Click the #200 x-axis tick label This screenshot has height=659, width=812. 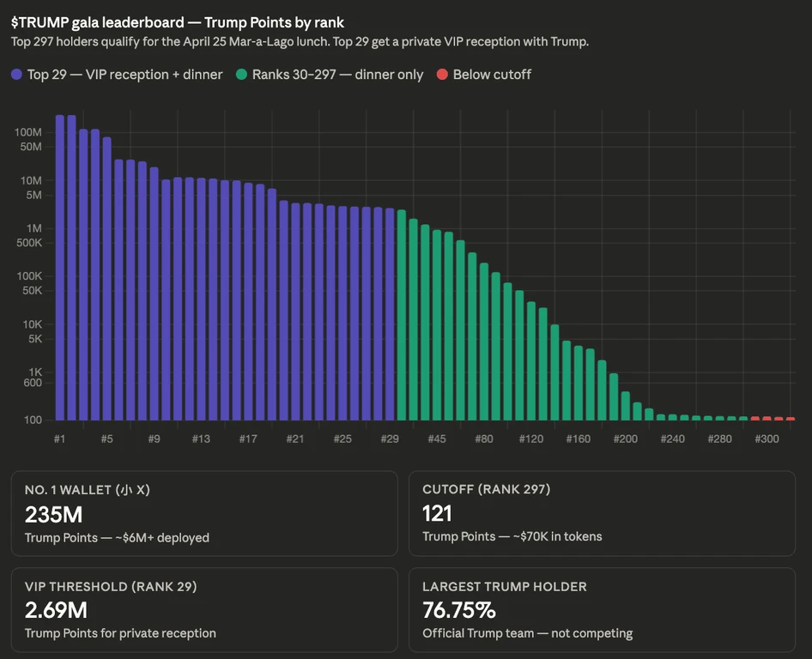point(626,439)
